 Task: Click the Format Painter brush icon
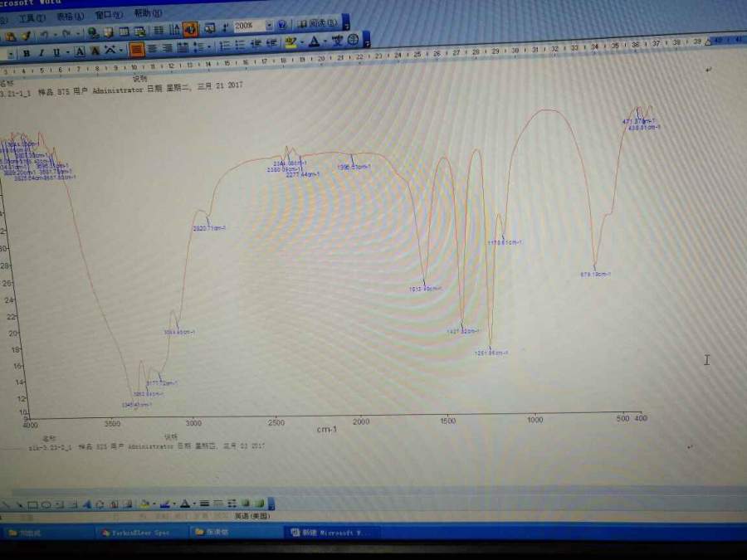(26, 36)
